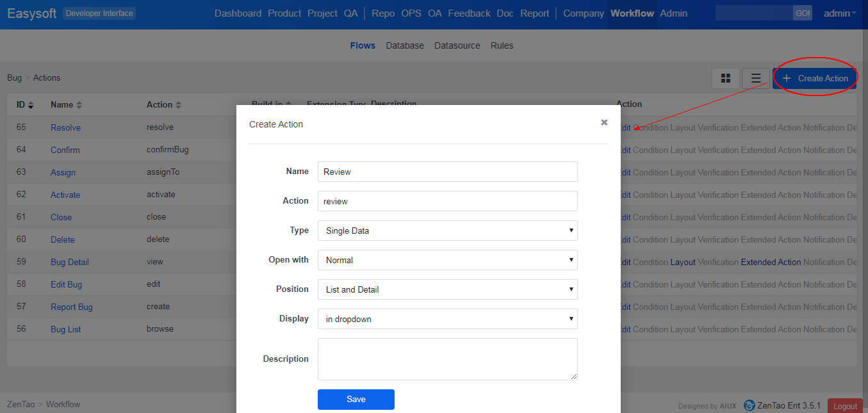Open the Open with dropdown
Image resolution: width=868 pixels, height=413 pixels.
click(447, 260)
